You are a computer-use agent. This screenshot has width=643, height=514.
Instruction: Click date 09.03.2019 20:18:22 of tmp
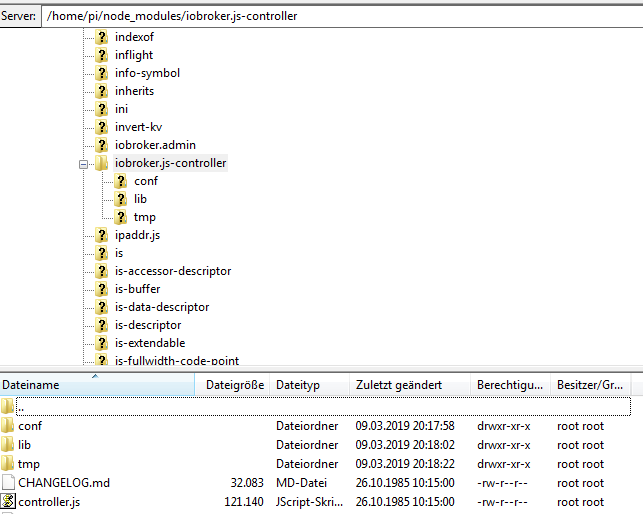point(405,464)
